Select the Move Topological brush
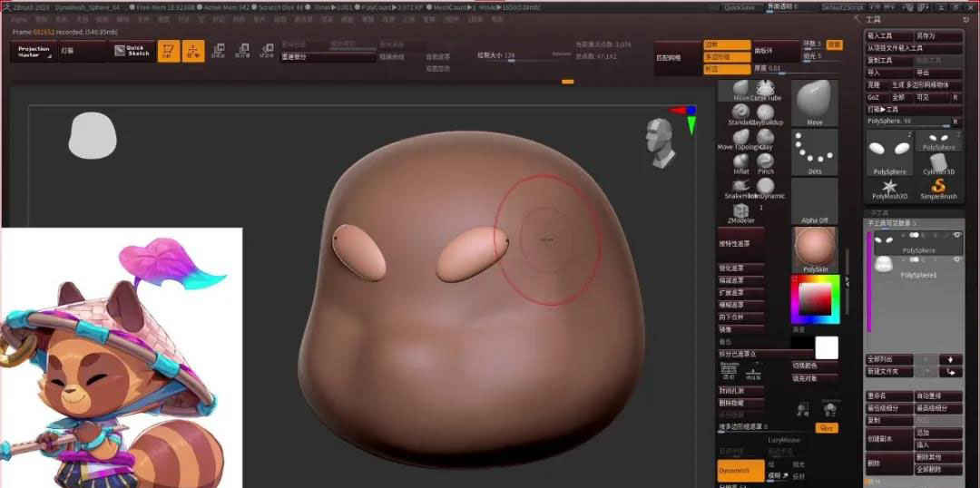Image resolution: width=980 pixels, height=488 pixels. pos(740,140)
